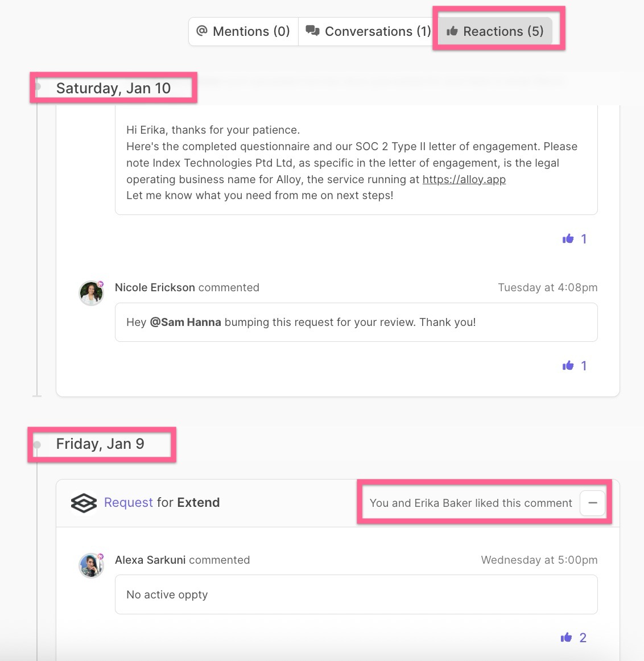Select the Reactions (5) tab
This screenshot has width=644, height=661.
tap(496, 31)
